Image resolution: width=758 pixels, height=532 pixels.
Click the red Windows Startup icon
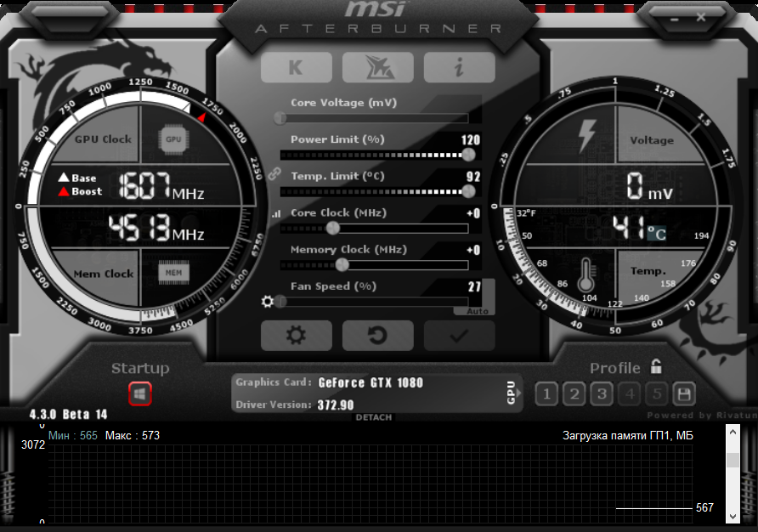139,393
